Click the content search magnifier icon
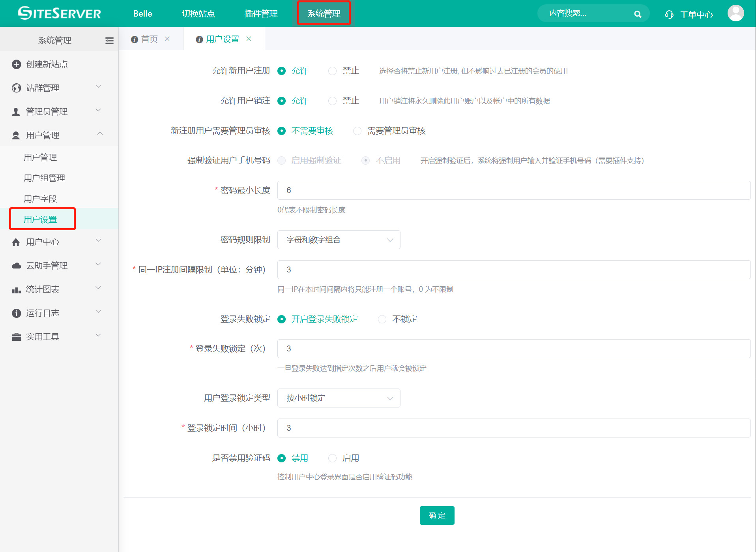Image resolution: width=756 pixels, height=552 pixels. 638,14
